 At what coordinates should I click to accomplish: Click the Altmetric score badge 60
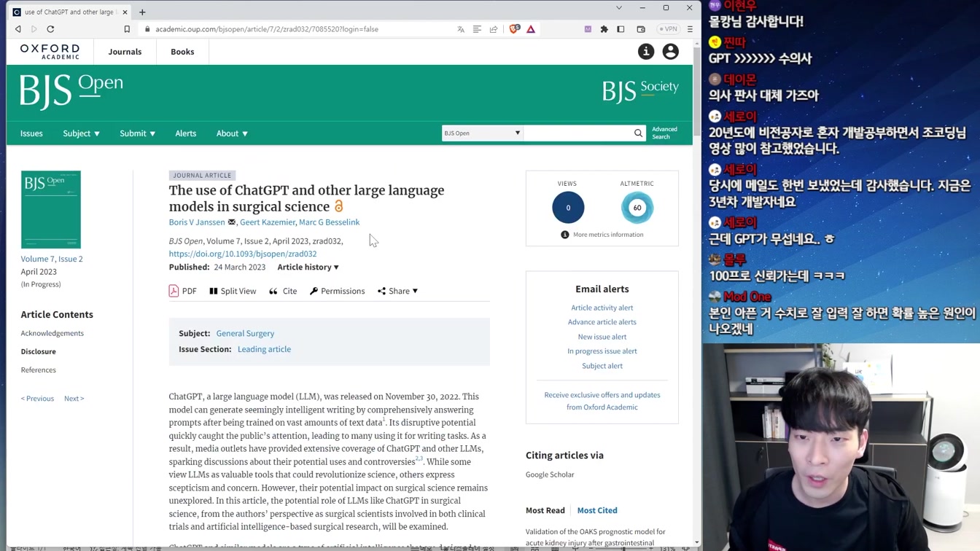tap(637, 208)
